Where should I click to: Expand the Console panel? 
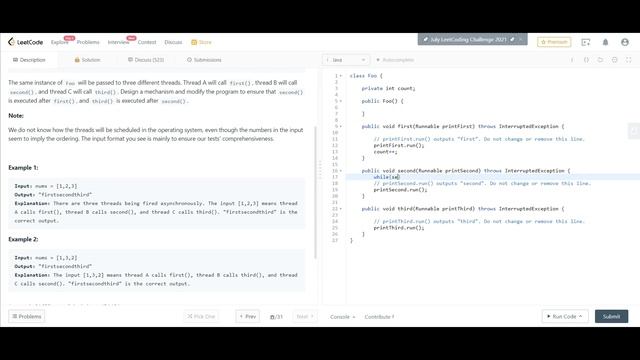click(x=342, y=317)
